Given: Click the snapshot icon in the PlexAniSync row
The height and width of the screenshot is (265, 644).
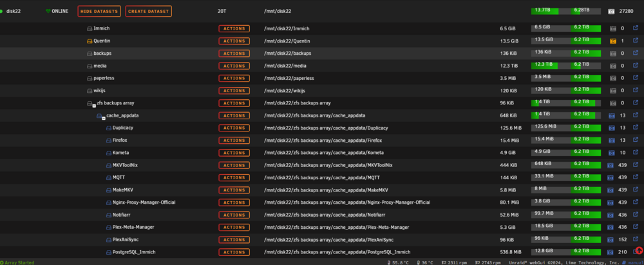Looking at the screenshot, I should (x=611, y=239).
